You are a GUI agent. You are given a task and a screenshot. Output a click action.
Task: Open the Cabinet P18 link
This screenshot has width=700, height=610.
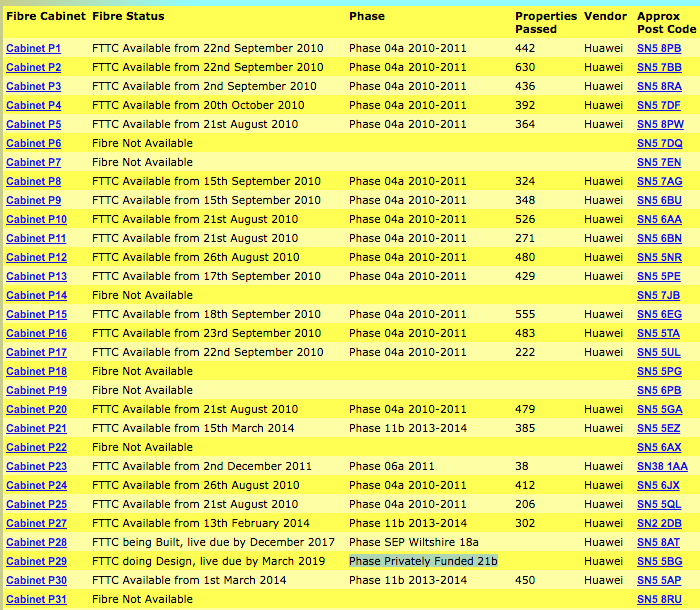pos(37,371)
